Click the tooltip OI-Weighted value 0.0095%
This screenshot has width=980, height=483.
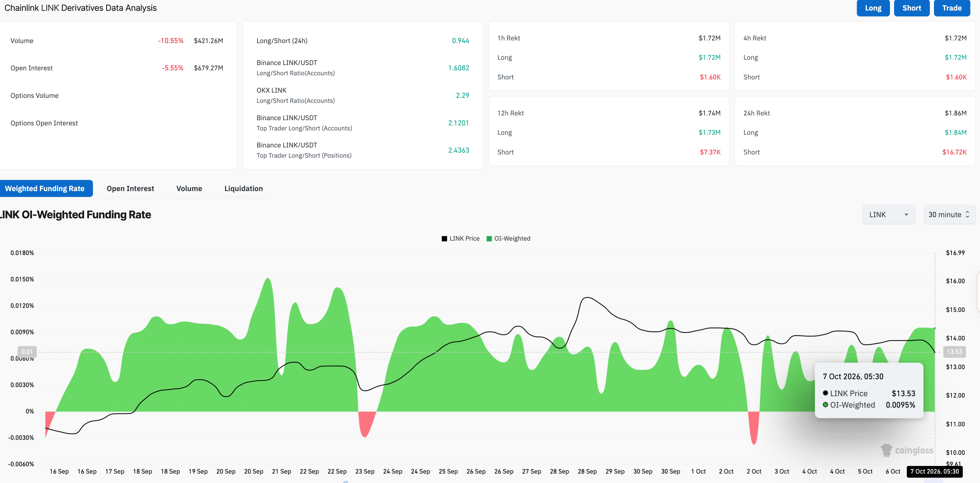tap(900, 405)
